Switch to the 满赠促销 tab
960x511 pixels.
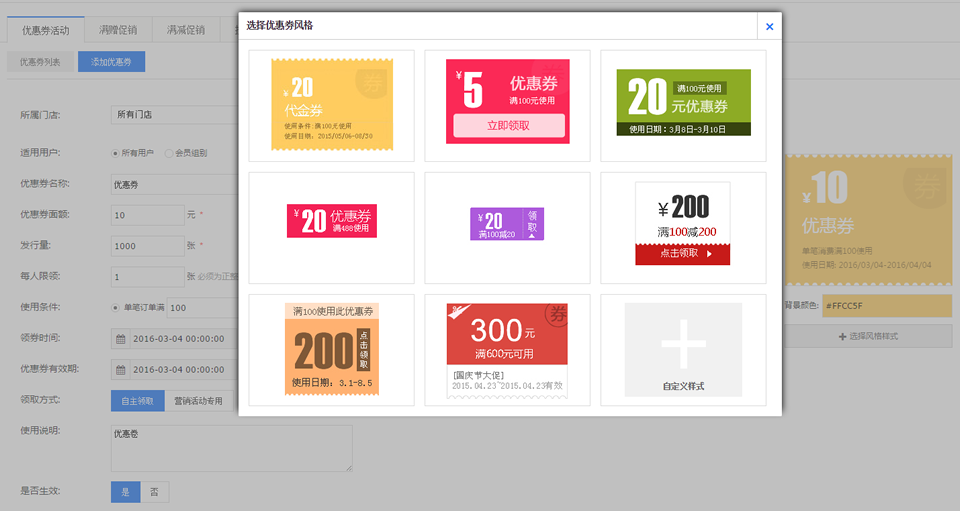click(118, 30)
